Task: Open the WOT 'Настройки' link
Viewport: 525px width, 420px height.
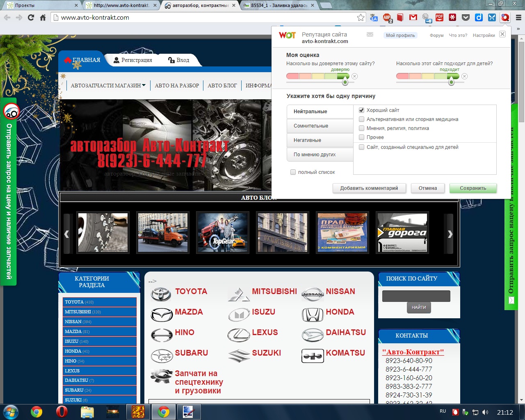Action: pyautogui.click(x=484, y=35)
